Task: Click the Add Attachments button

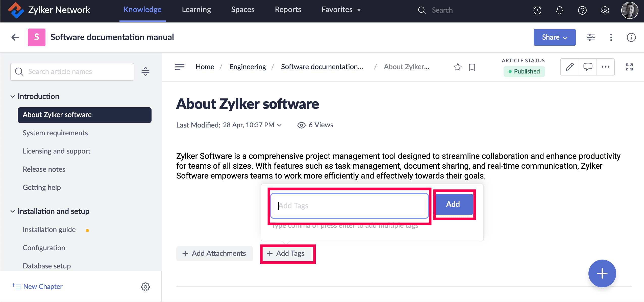Action: (214, 253)
